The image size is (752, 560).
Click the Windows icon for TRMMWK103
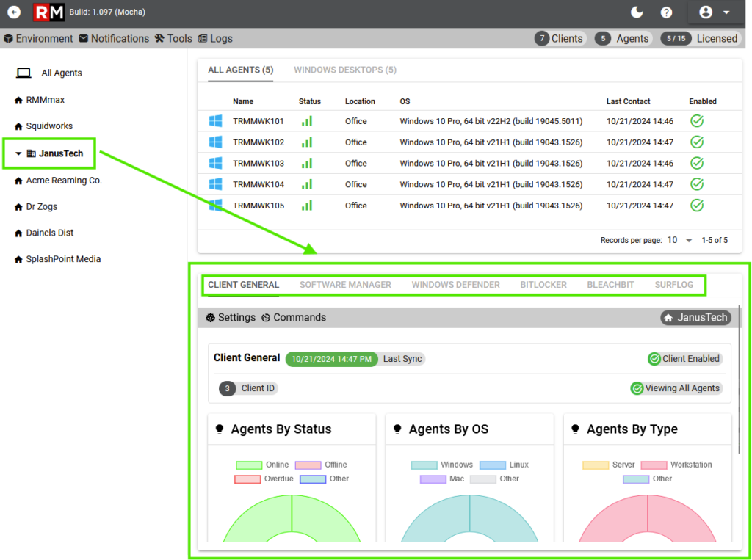(x=216, y=163)
